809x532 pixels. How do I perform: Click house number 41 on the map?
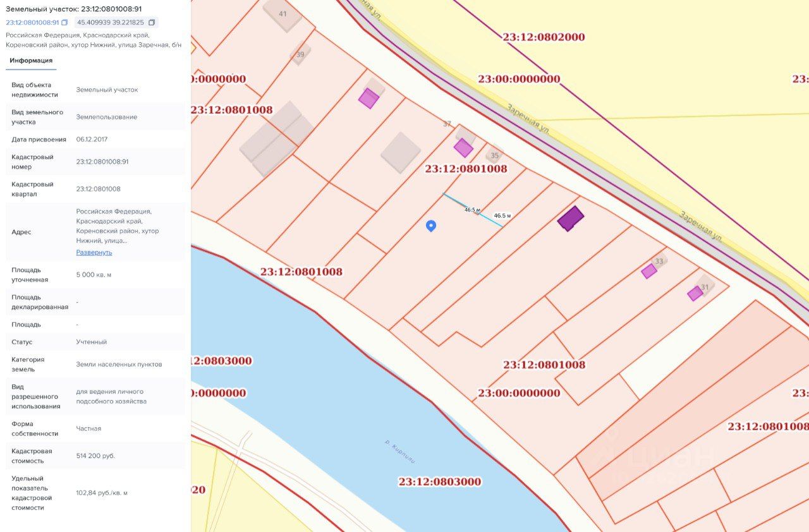pyautogui.click(x=283, y=13)
